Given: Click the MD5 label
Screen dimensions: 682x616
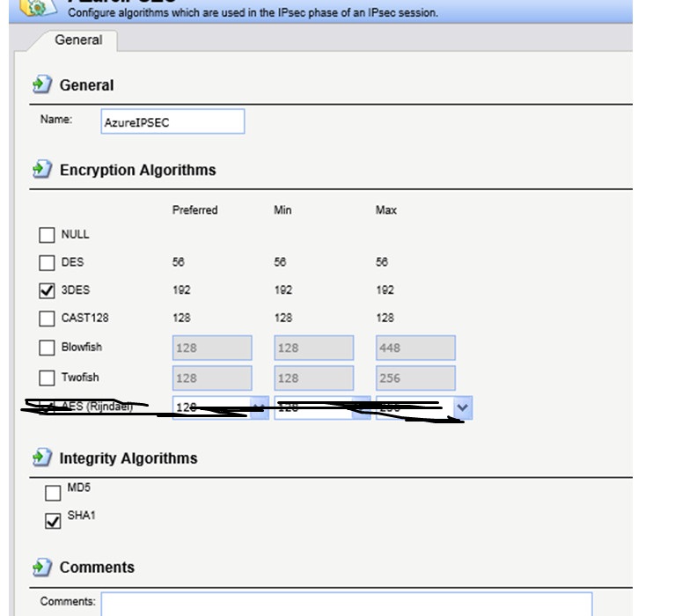Looking at the screenshot, I should (x=78, y=488).
